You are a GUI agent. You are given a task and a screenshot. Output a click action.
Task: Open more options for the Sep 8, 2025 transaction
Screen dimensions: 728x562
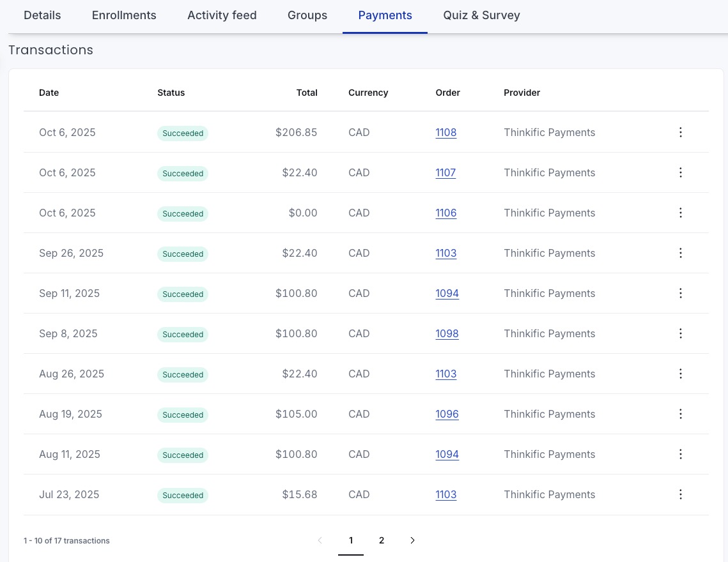pyautogui.click(x=680, y=333)
